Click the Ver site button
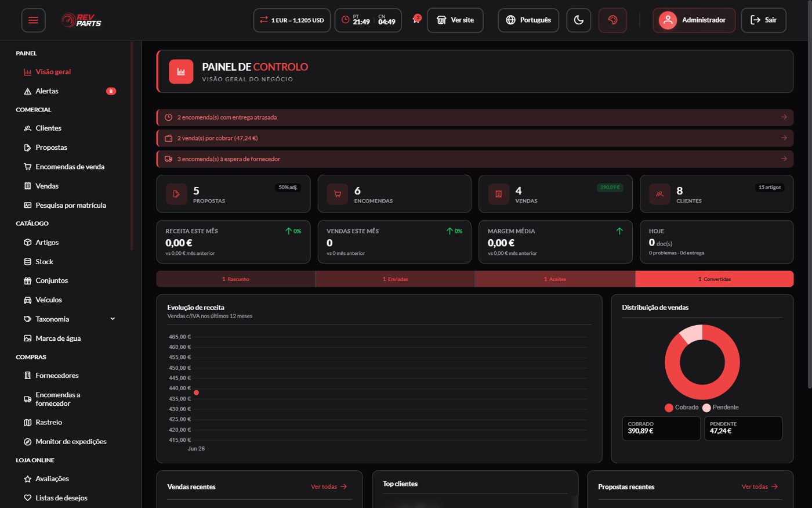The height and width of the screenshot is (508, 812). click(x=455, y=20)
